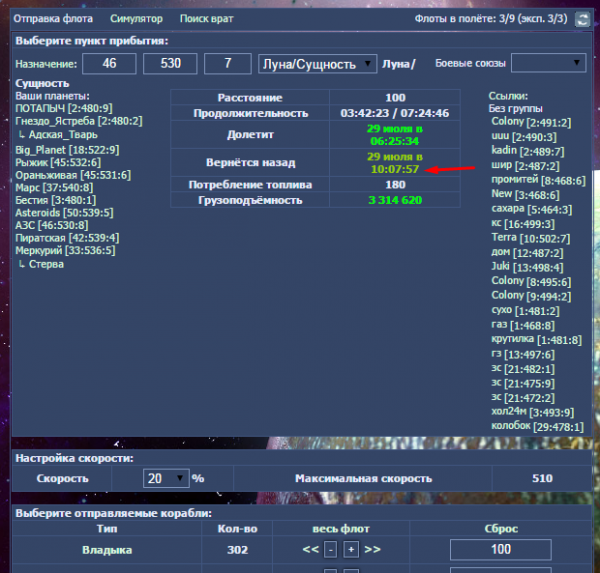Click the galaxy input field containing 46
Image resolution: width=600 pixels, height=573 pixels.
pyautogui.click(x=109, y=63)
